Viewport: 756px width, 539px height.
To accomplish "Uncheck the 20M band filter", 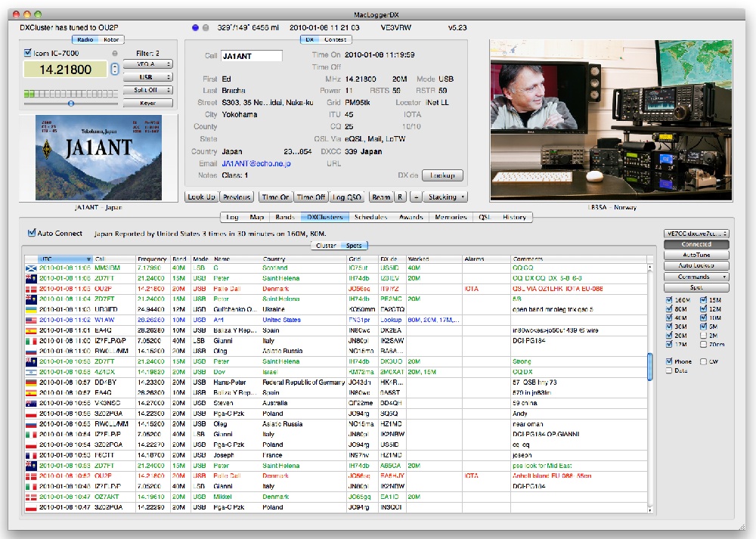I will 669,336.
